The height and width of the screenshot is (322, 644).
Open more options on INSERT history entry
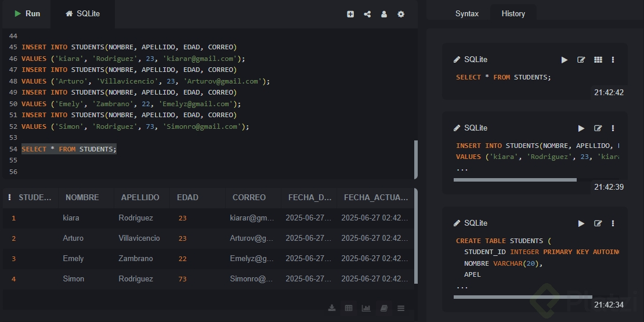pyautogui.click(x=613, y=128)
